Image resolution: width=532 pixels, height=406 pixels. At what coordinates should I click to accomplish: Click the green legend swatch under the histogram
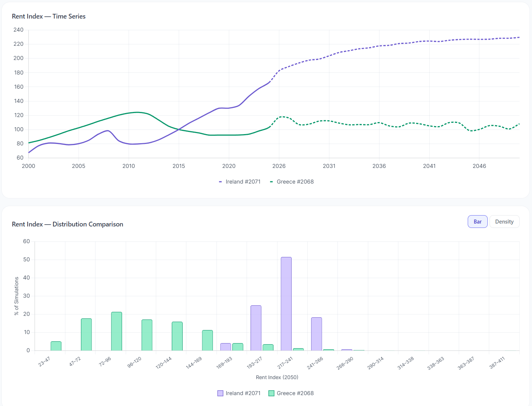pyautogui.click(x=271, y=393)
